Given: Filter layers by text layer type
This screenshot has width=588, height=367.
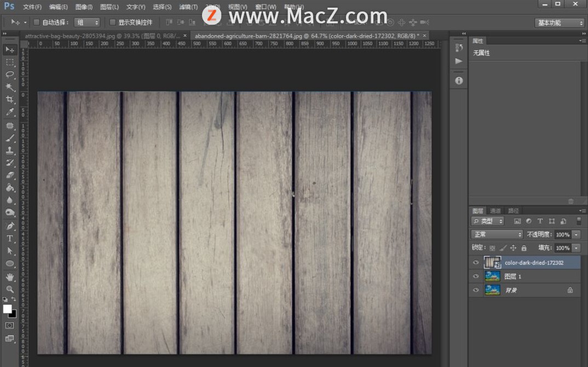Looking at the screenshot, I should tap(540, 221).
